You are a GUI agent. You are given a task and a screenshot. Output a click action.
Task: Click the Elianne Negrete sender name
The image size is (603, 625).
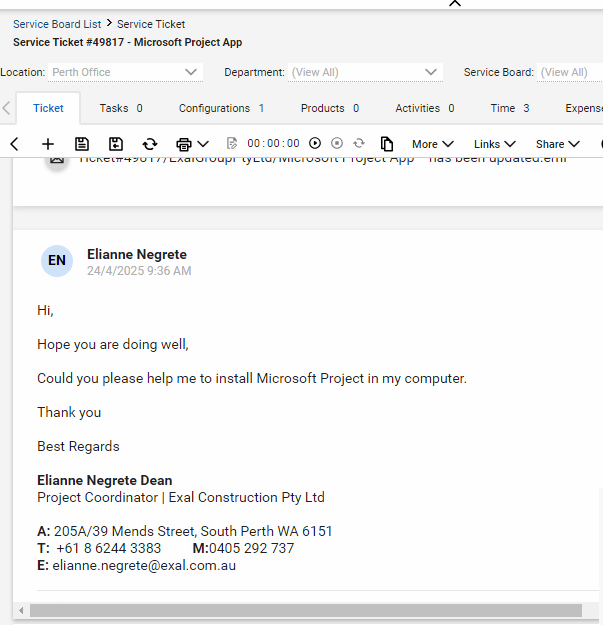point(137,254)
